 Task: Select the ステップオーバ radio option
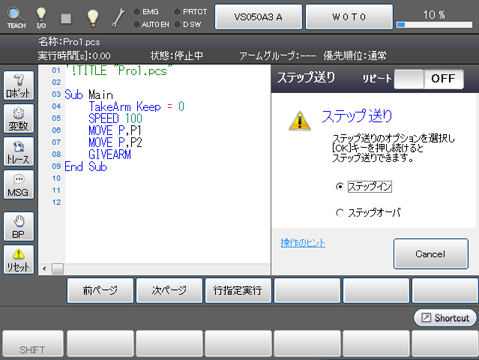tap(339, 212)
